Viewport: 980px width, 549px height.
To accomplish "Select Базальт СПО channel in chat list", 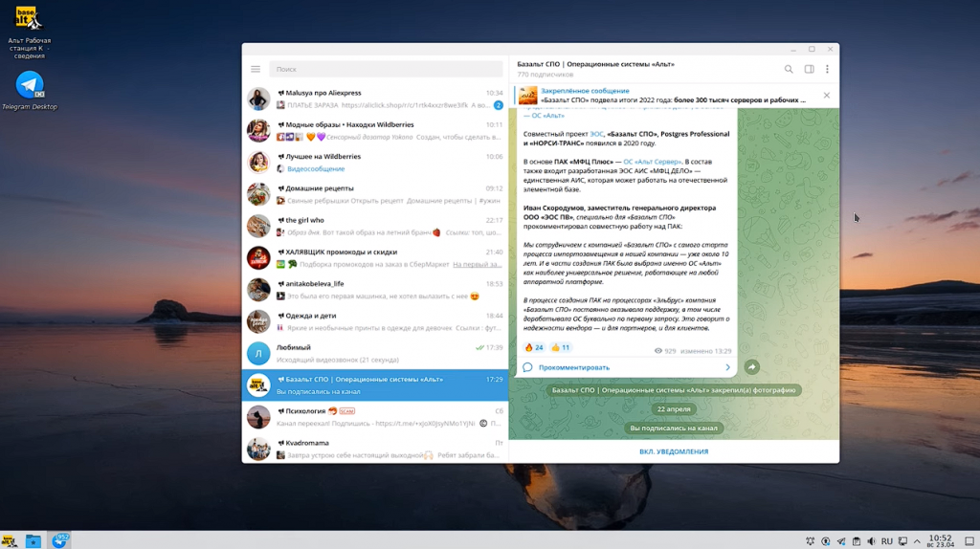I will (375, 385).
